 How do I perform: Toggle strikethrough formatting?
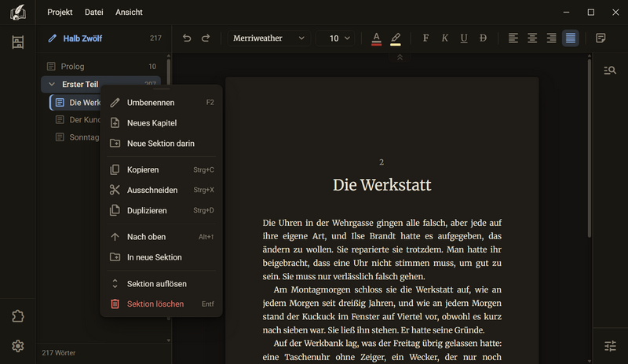click(483, 38)
